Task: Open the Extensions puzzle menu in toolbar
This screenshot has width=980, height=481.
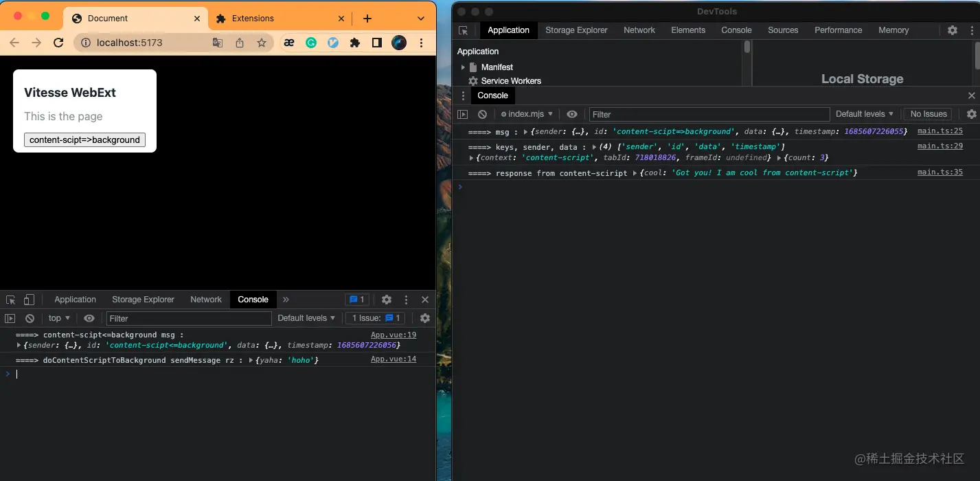Action: [355, 43]
